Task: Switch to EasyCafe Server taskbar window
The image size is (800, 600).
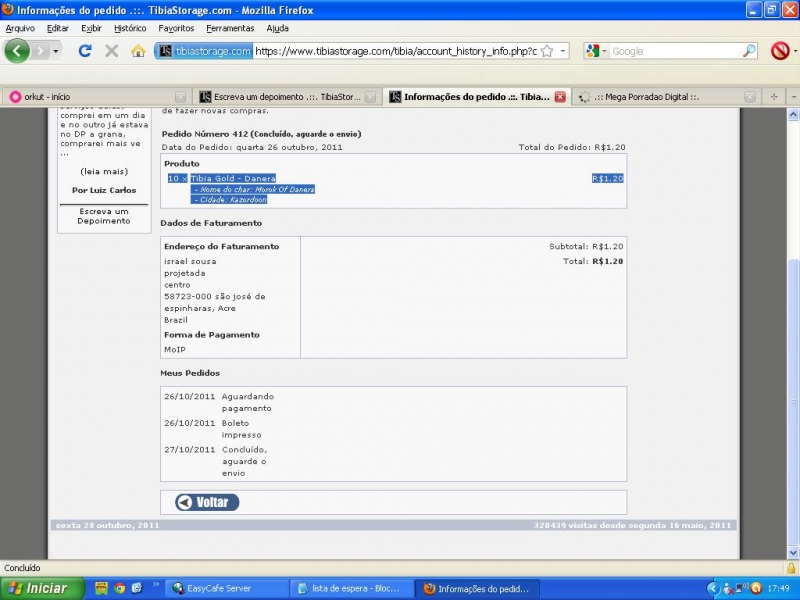Action: pyautogui.click(x=227, y=588)
